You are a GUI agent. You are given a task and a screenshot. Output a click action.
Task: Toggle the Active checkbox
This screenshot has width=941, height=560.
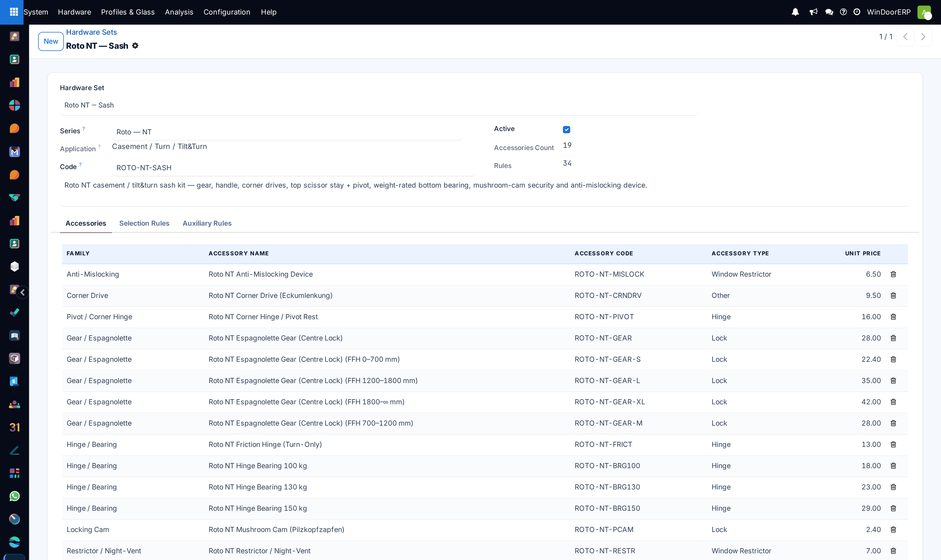(566, 129)
